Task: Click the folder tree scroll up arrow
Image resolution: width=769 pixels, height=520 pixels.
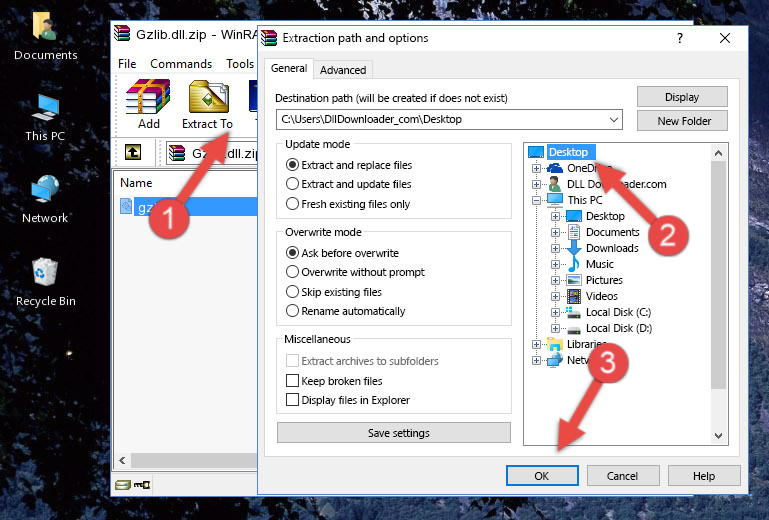Action: (718, 153)
